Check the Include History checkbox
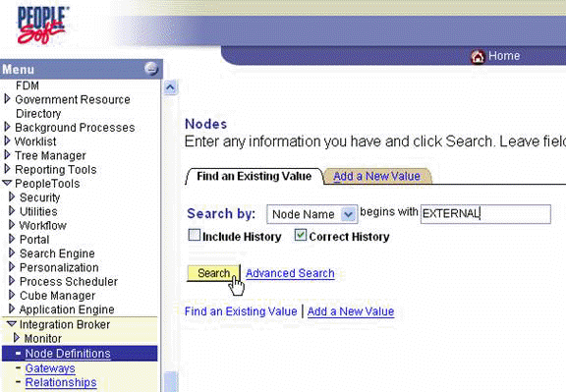The height and width of the screenshot is (392, 566). click(195, 236)
